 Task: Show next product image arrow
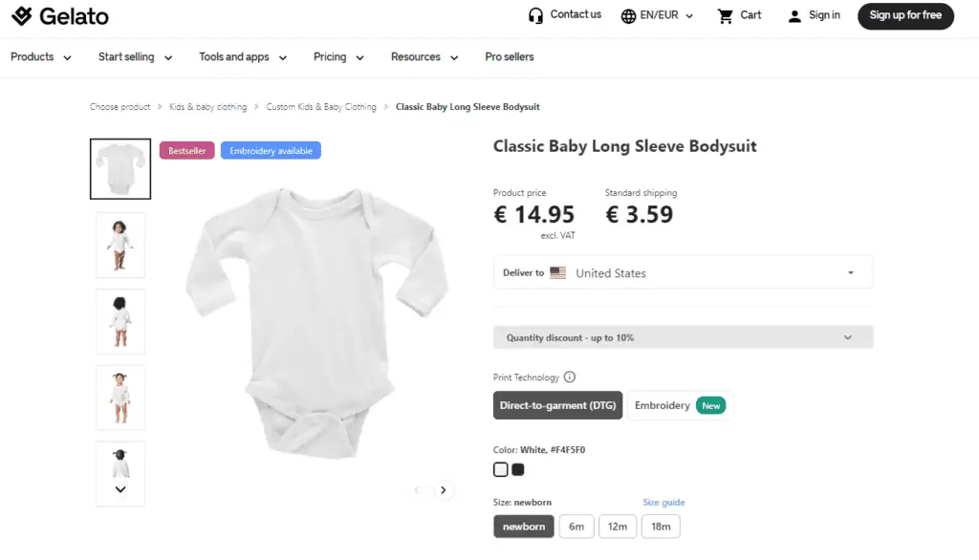tap(444, 490)
